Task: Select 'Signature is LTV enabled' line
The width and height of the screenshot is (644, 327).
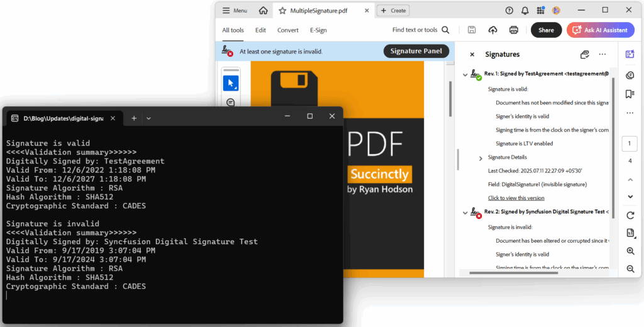Action: (524, 144)
